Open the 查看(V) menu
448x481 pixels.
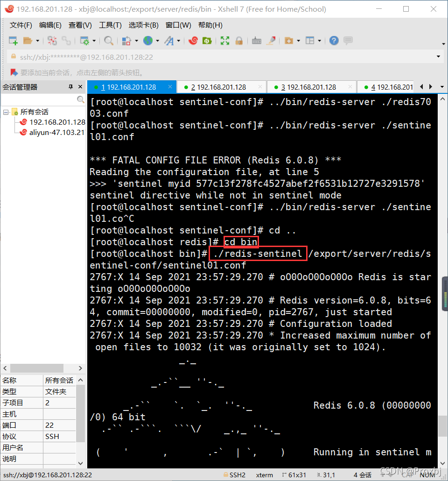point(80,25)
